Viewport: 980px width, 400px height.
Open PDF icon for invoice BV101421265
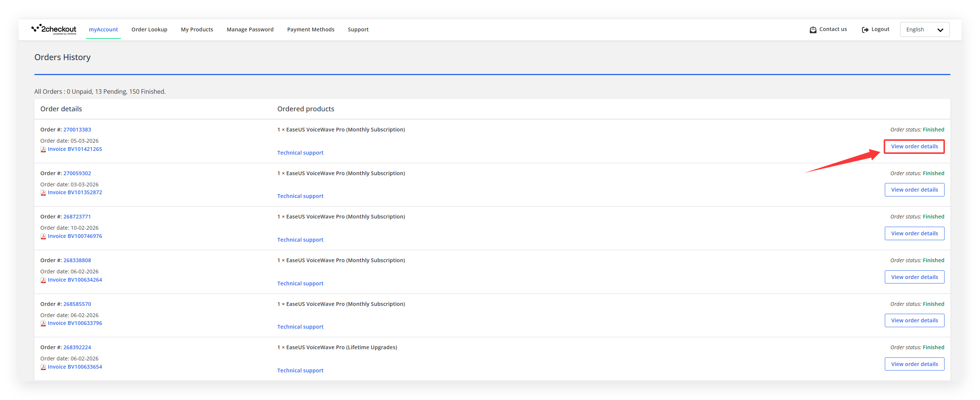coord(43,149)
